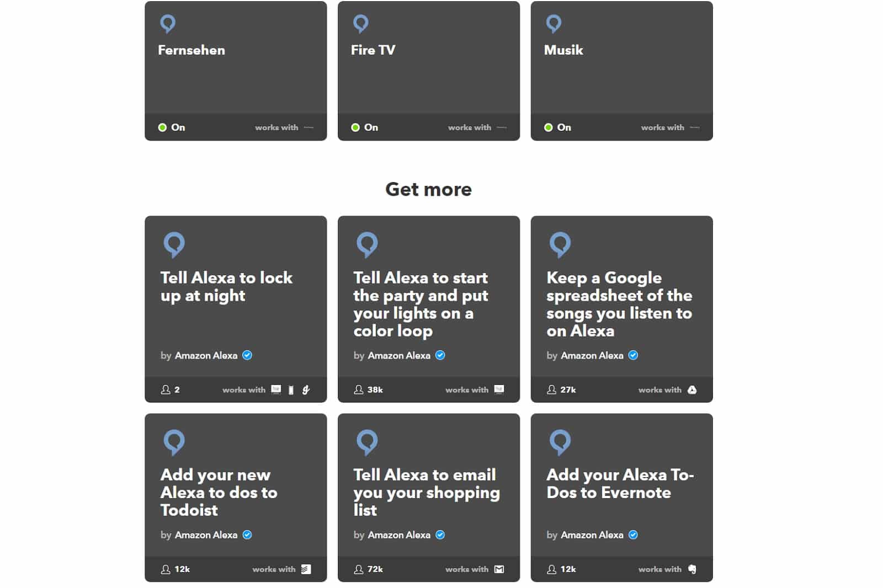Toggle the Fernsehen applet On status
Viewport: 883px width, 588px height.
tap(172, 127)
